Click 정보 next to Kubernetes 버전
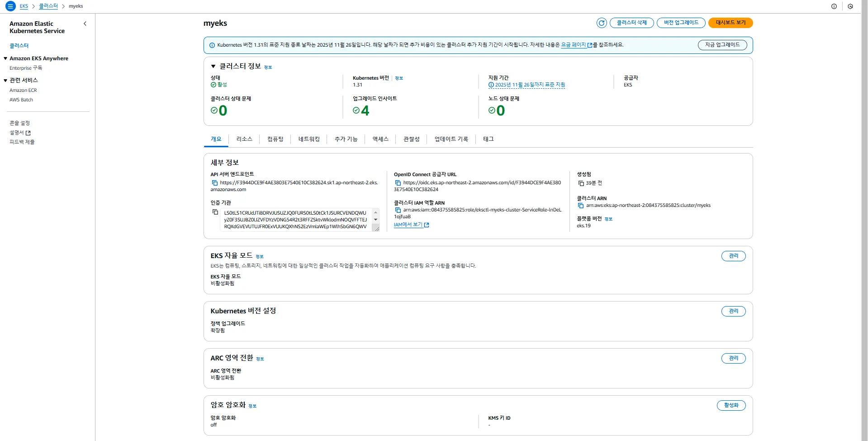 [x=399, y=78]
